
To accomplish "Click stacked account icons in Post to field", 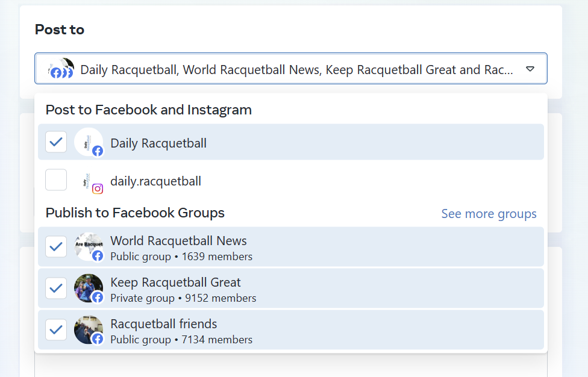I will pyautogui.click(x=61, y=69).
